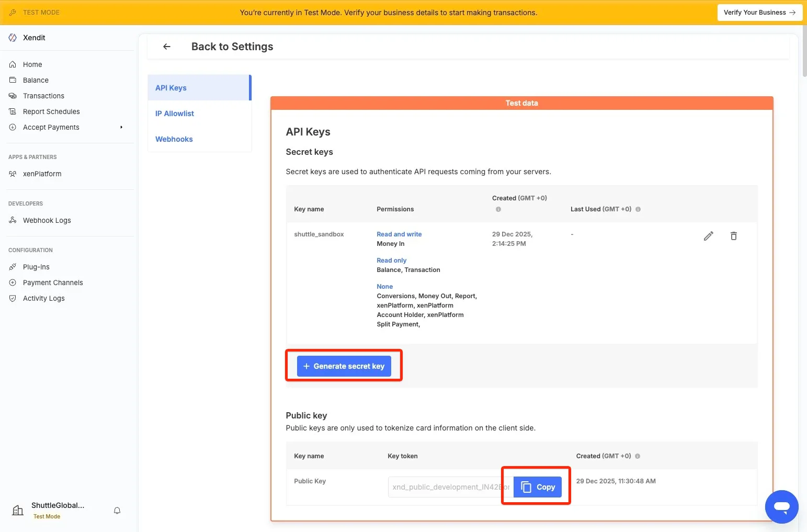Click info icon beside Last Used column
This screenshot has width=807, height=532.
[638, 209]
